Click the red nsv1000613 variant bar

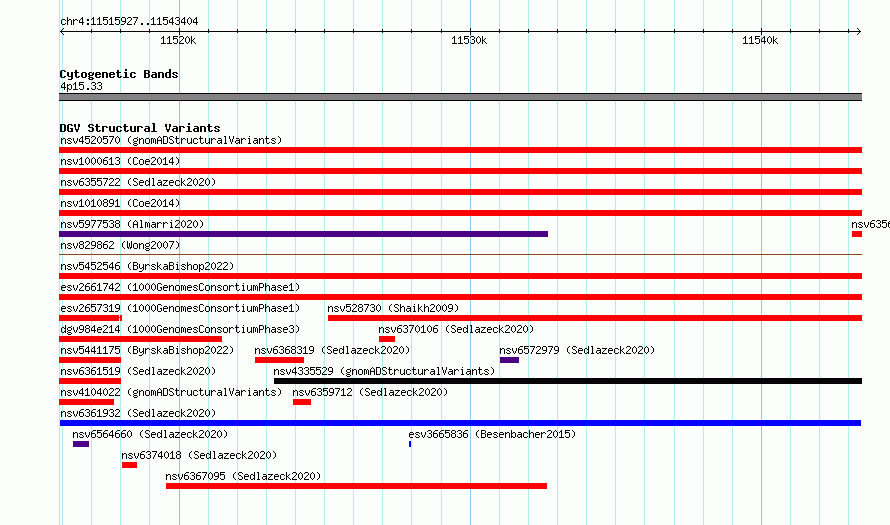click(x=460, y=171)
